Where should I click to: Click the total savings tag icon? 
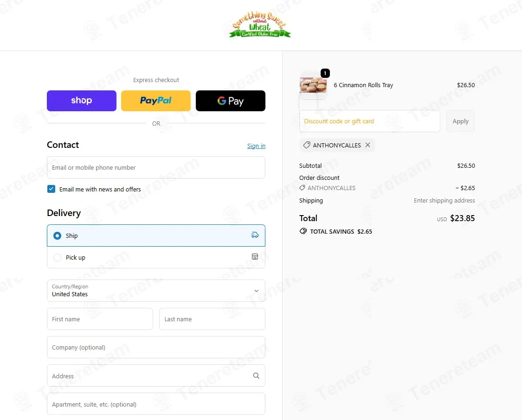click(x=303, y=231)
